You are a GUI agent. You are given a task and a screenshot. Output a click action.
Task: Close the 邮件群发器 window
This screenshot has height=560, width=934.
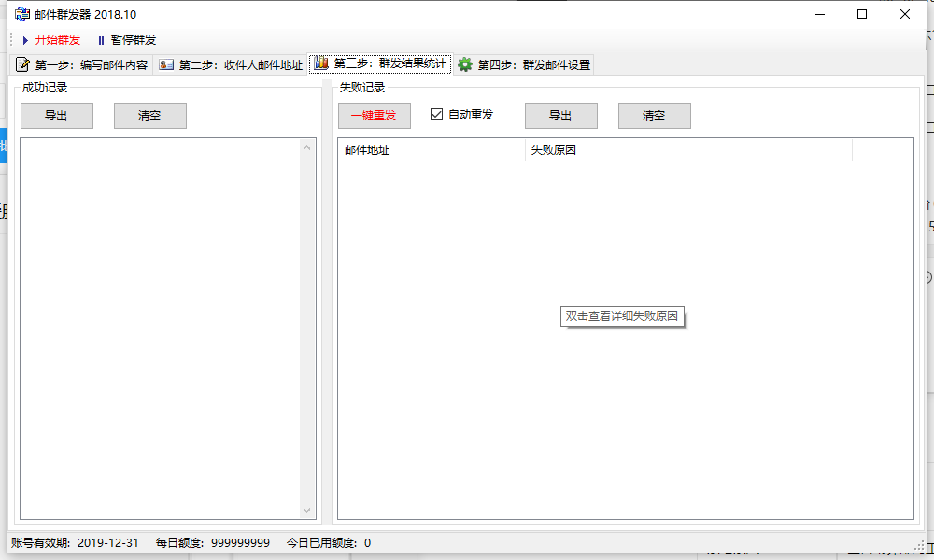pos(905,14)
